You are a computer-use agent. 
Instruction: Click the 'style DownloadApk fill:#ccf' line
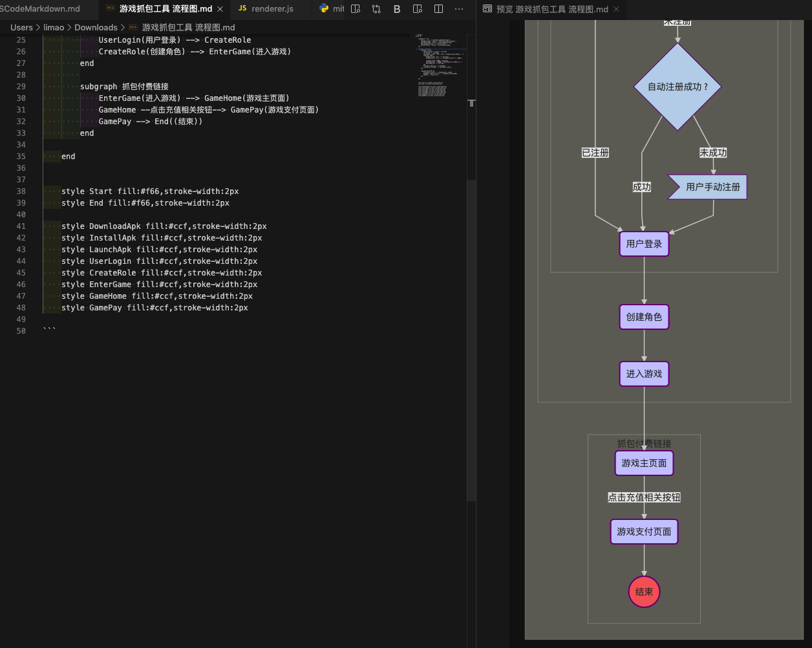pyautogui.click(x=164, y=226)
